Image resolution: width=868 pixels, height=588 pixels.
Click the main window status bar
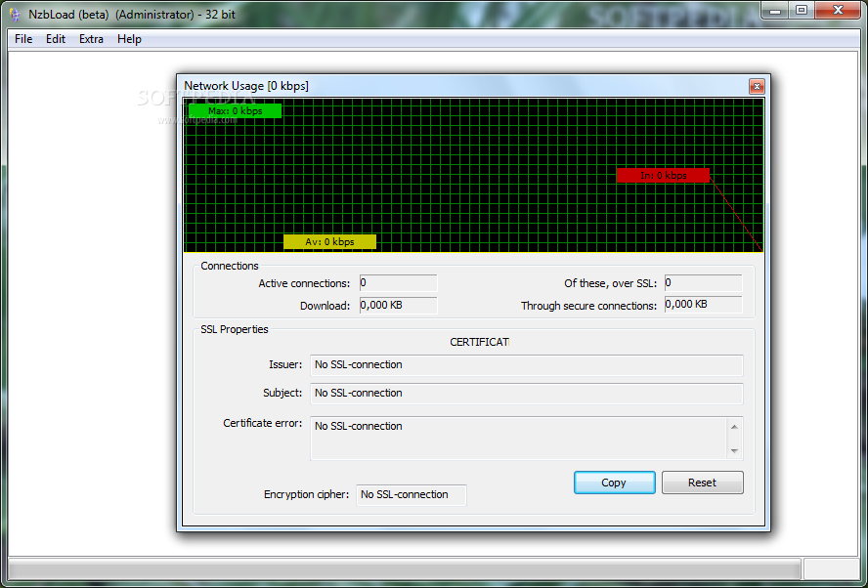pyautogui.click(x=404, y=569)
